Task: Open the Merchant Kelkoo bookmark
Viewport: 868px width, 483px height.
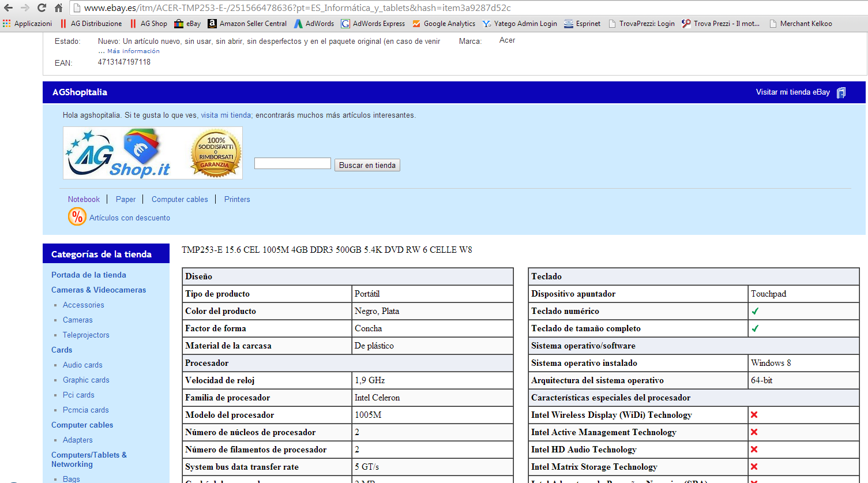Action: [x=801, y=24]
